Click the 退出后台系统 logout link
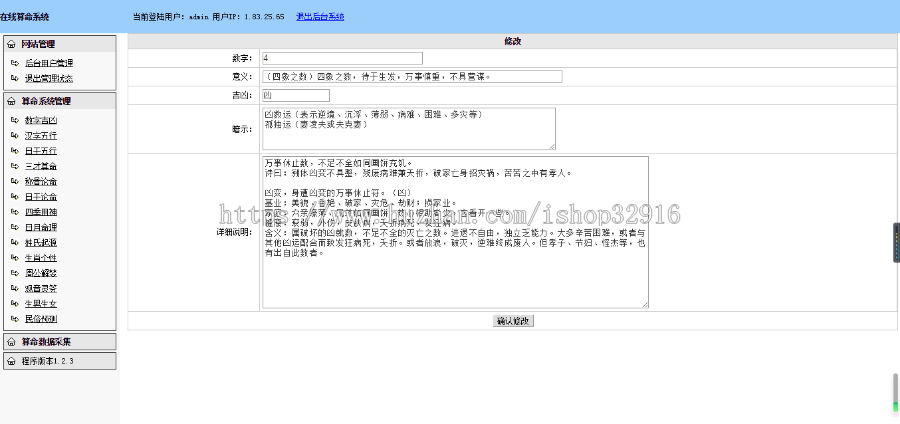Screen dimensions: 900x424 [320, 17]
